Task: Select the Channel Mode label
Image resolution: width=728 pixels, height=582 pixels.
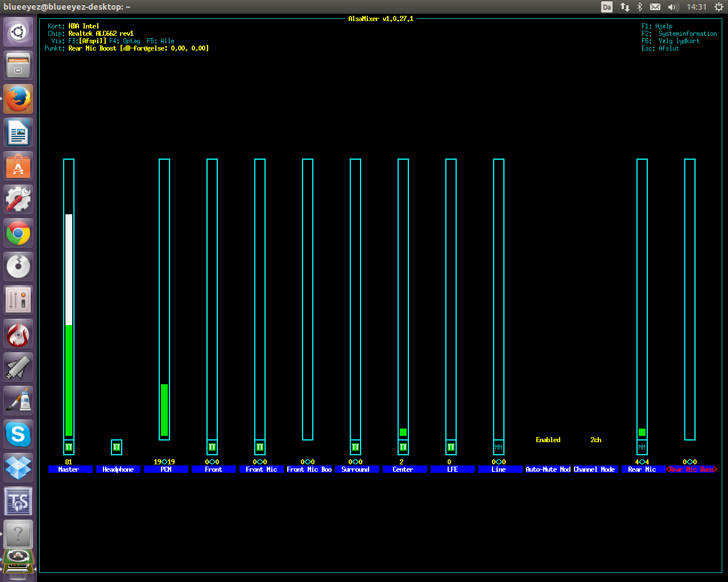Action: coord(595,469)
